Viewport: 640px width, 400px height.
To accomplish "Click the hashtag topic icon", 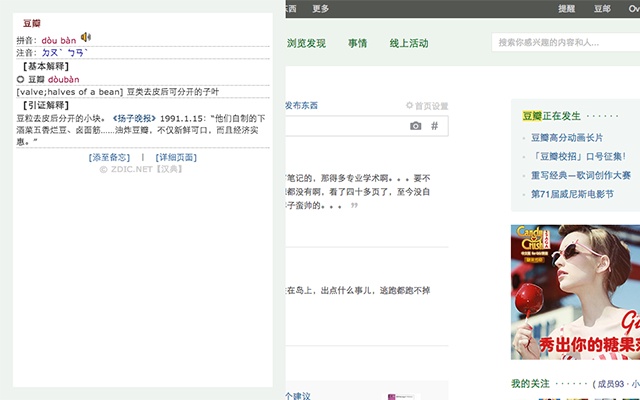I will tap(435, 126).
